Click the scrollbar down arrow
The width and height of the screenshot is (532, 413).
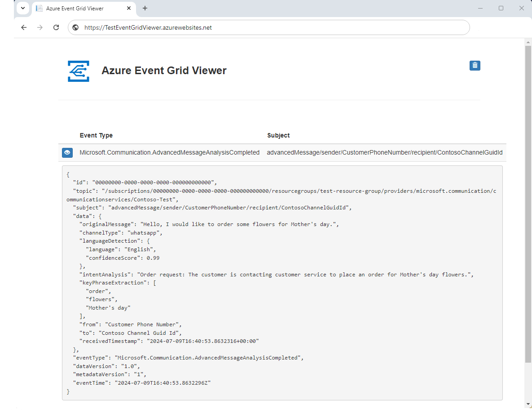[x=528, y=404]
